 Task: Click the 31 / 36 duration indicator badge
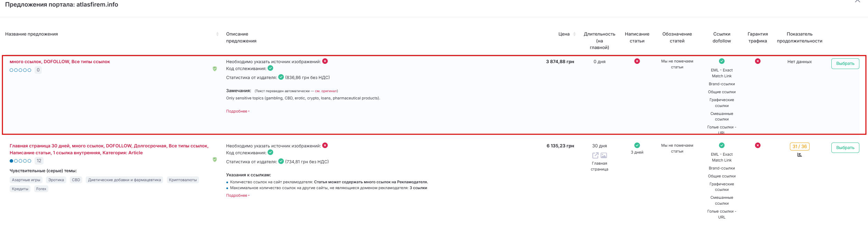tap(799, 147)
